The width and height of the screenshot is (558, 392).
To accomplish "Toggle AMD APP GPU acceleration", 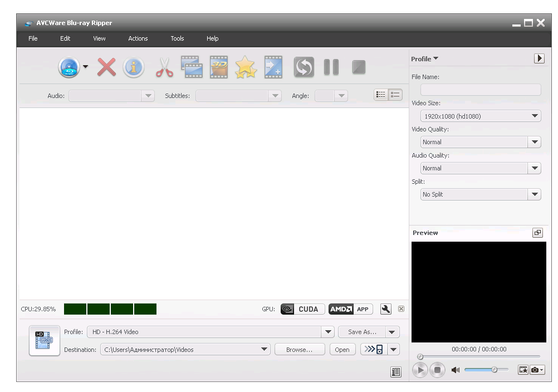I will tap(350, 309).
